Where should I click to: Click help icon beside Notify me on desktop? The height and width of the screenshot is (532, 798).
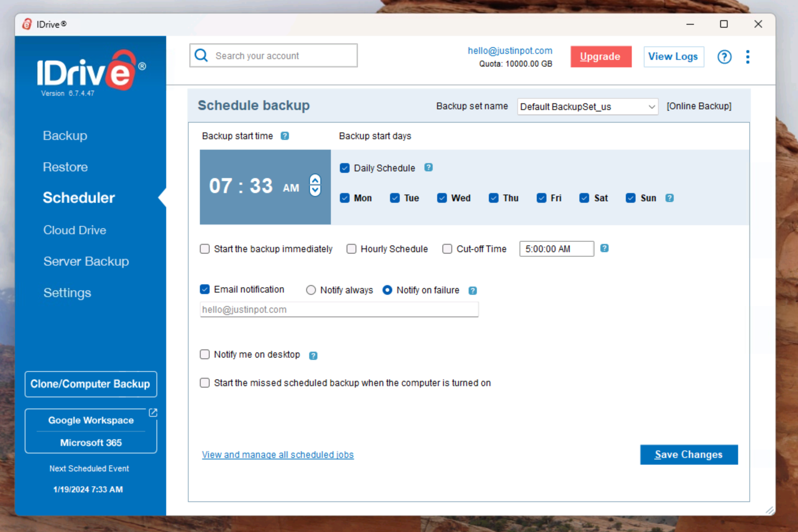[x=313, y=355]
